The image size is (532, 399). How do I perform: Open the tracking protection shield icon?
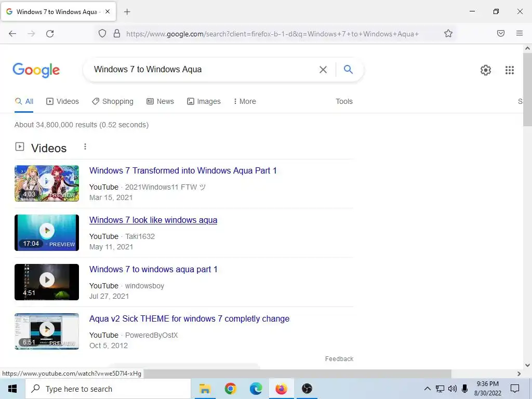[x=102, y=33]
